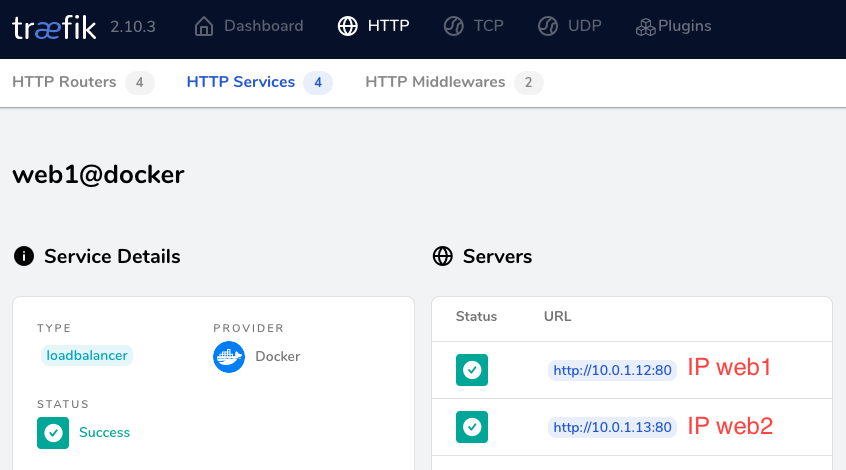Image resolution: width=846 pixels, height=470 pixels.
Task: Click the Traefik logo
Action: (54, 27)
